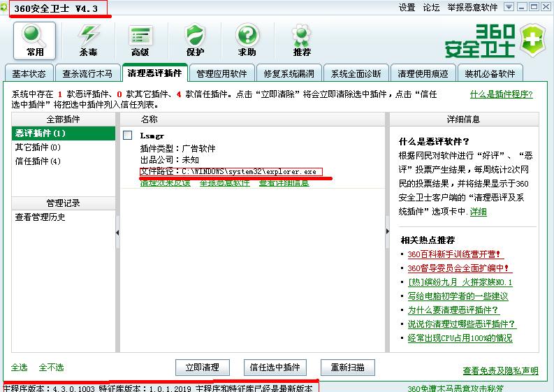Click the 插件类型：广告软件 text
Viewport: 554px width, 392px height.
coord(177,148)
